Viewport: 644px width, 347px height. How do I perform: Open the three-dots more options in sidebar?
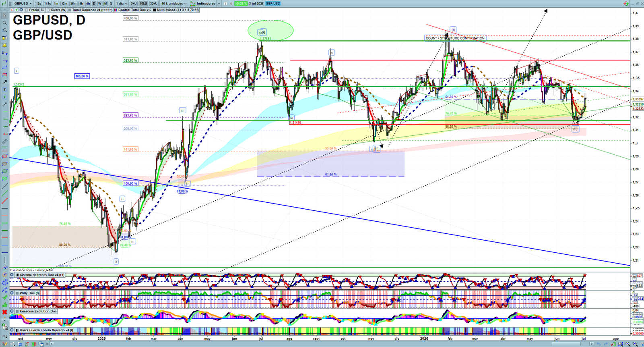point(5,336)
